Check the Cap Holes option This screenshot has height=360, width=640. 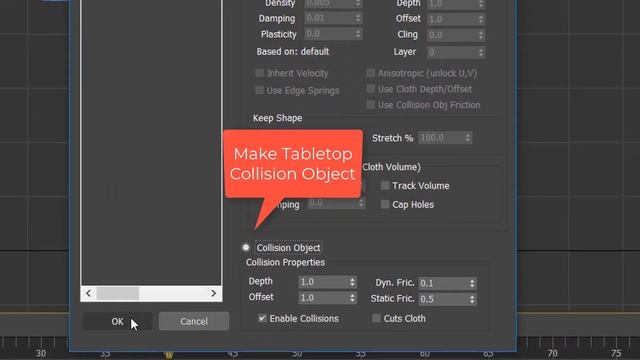click(x=385, y=204)
